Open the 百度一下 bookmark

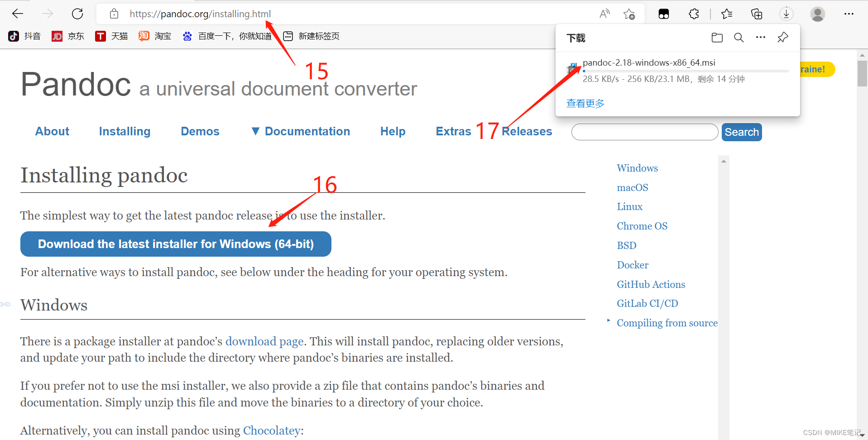pos(227,36)
